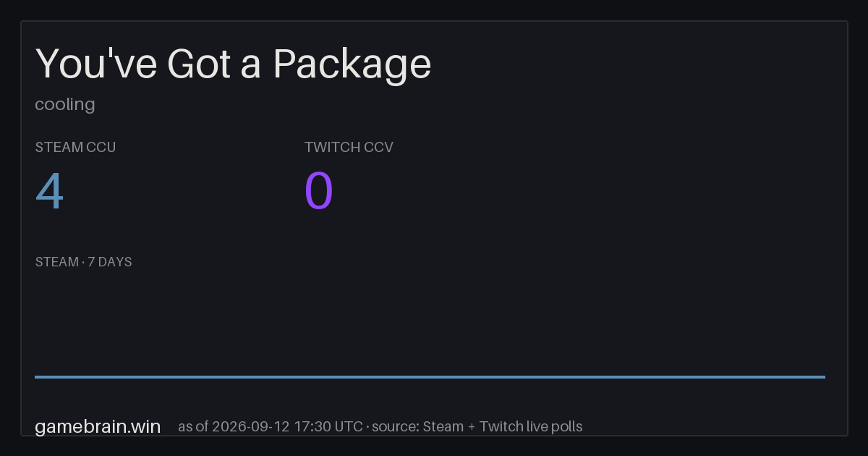The image size is (868, 456).
Task: Select the "cooling" status label
Action: (x=65, y=104)
